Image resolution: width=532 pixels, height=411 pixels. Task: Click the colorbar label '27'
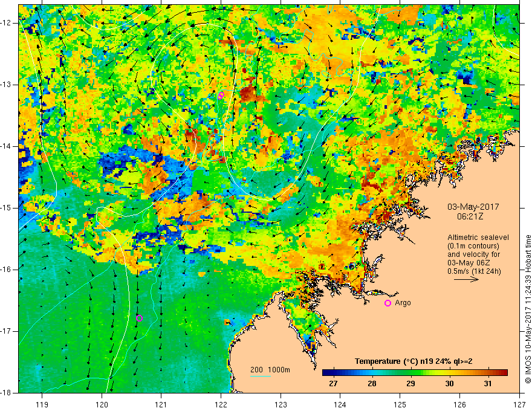[x=334, y=384]
